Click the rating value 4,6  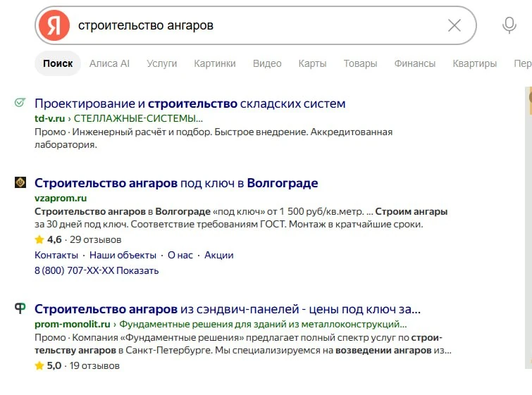click(x=54, y=239)
